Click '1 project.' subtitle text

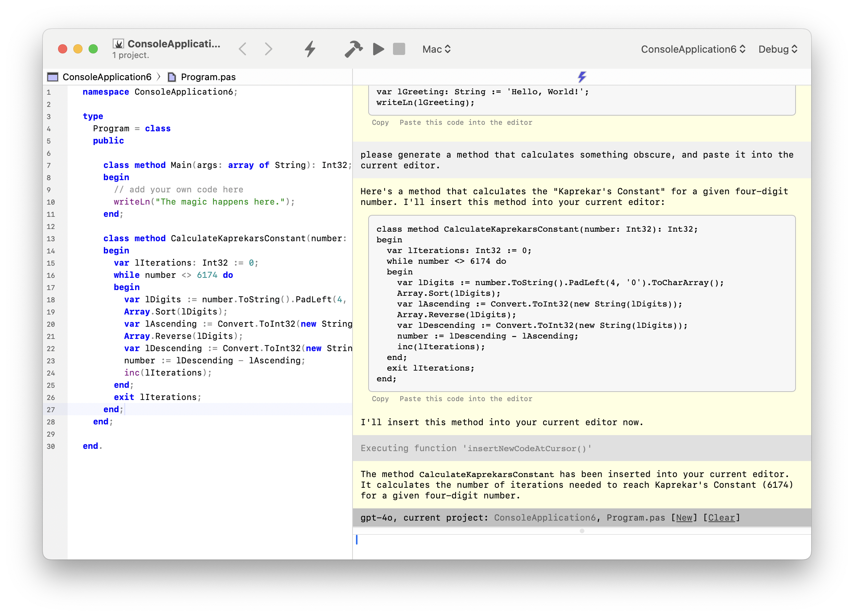(131, 55)
